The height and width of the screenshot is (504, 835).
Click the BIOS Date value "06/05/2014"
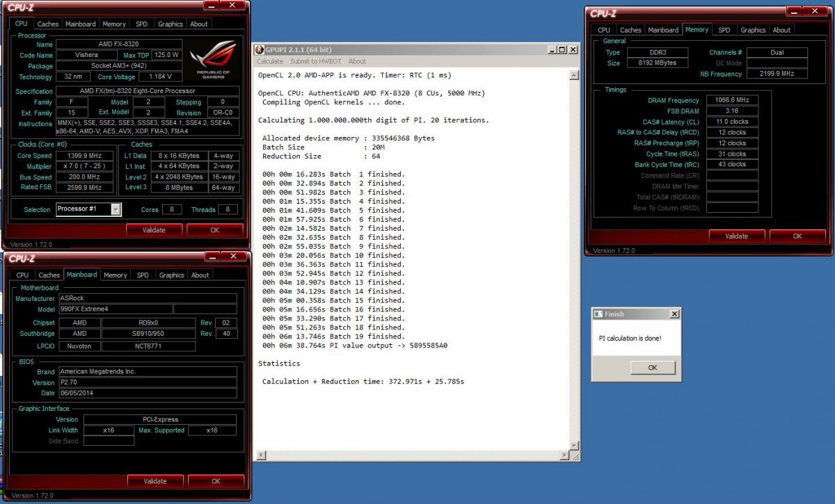click(x=148, y=394)
